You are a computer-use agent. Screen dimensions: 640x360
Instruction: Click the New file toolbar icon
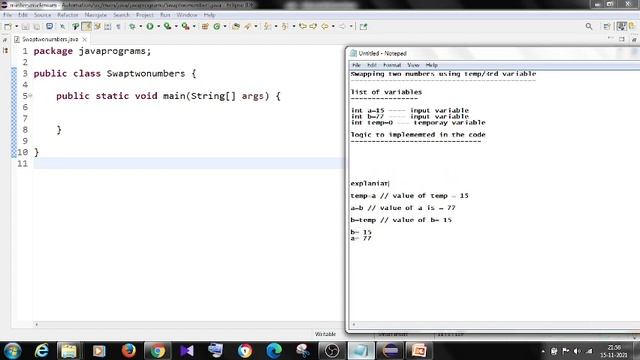tap(7, 27)
